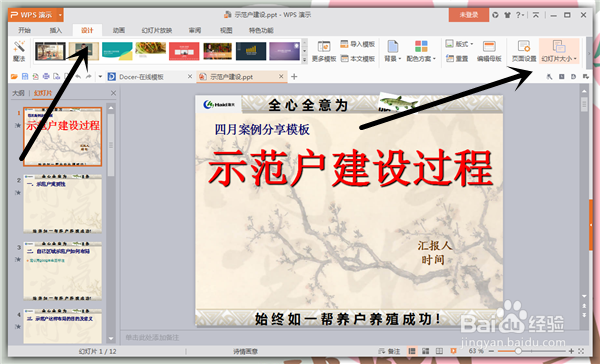600x364 pixels.
Task: Close the Docer-在线模板 tab
Action: [190, 77]
